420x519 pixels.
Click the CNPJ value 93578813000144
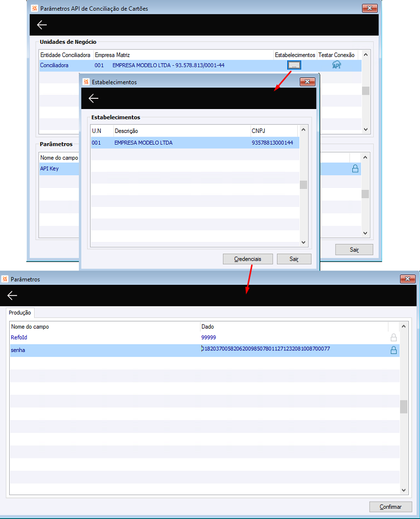coord(272,143)
